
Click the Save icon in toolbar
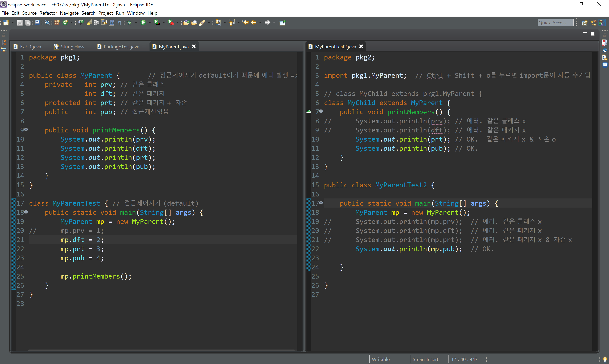pos(20,23)
